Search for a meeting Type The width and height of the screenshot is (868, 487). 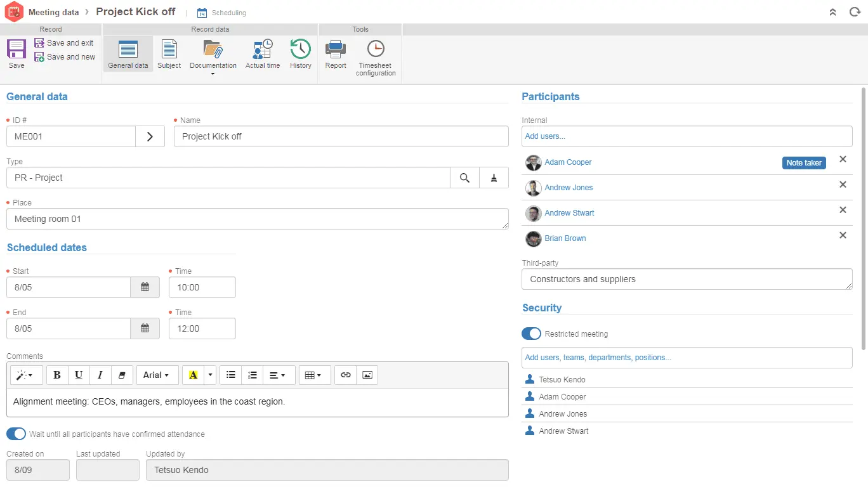[x=464, y=178]
